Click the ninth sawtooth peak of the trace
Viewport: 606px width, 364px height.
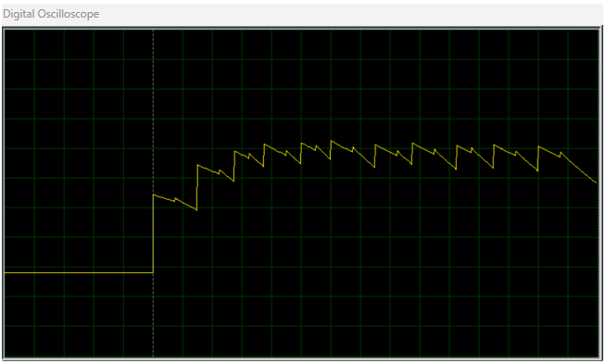click(457, 145)
